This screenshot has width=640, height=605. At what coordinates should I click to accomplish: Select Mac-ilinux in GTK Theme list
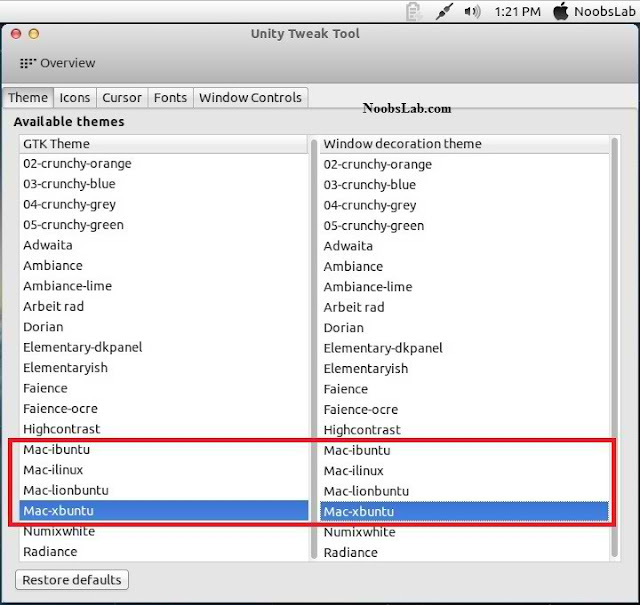pyautogui.click(x=163, y=470)
